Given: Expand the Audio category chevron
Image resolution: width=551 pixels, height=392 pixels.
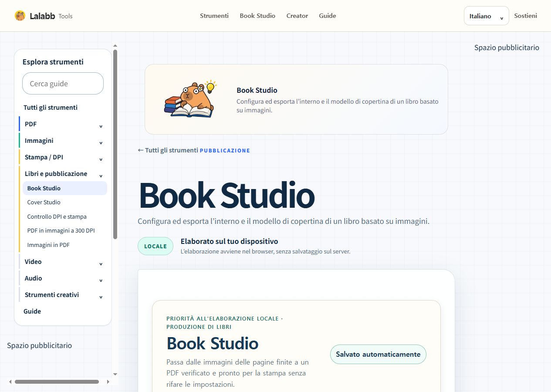Looking at the screenshot, I should pos(101,280).
